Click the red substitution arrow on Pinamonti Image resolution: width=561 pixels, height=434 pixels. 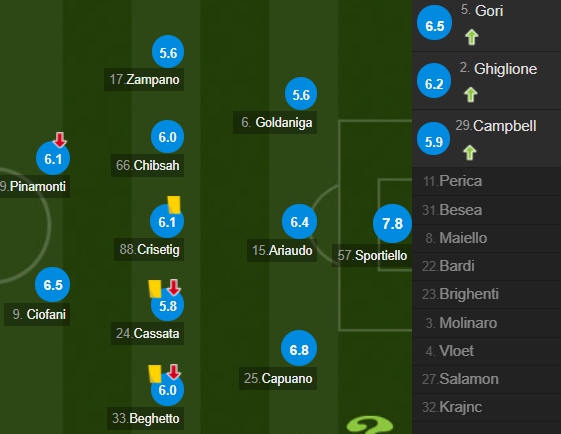point(60,140)
